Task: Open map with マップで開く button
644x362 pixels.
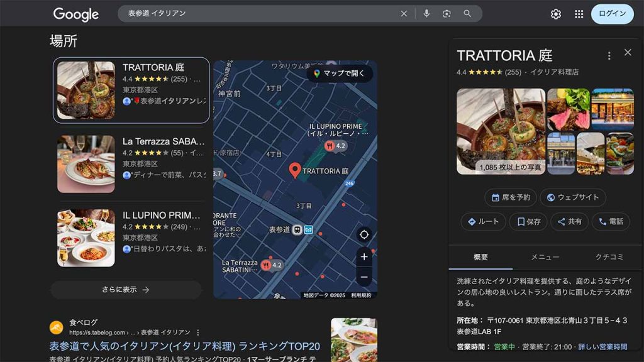Action: [339, 74]
